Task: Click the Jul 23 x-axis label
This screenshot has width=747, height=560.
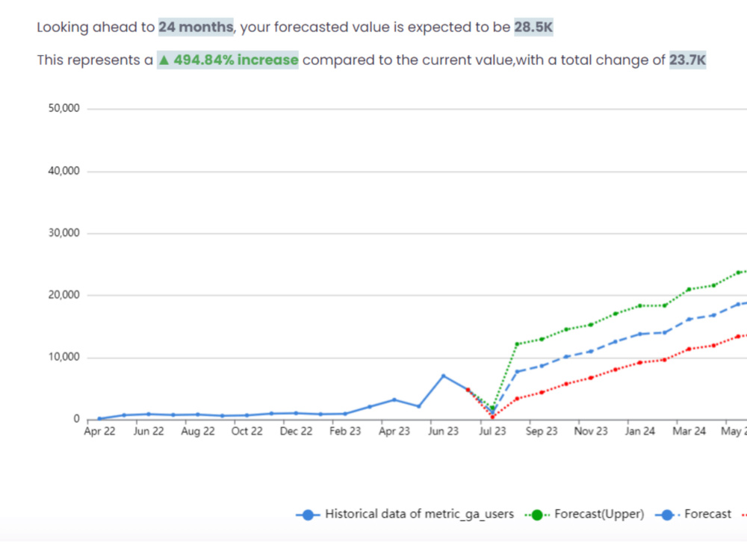Action: [492, 432]
